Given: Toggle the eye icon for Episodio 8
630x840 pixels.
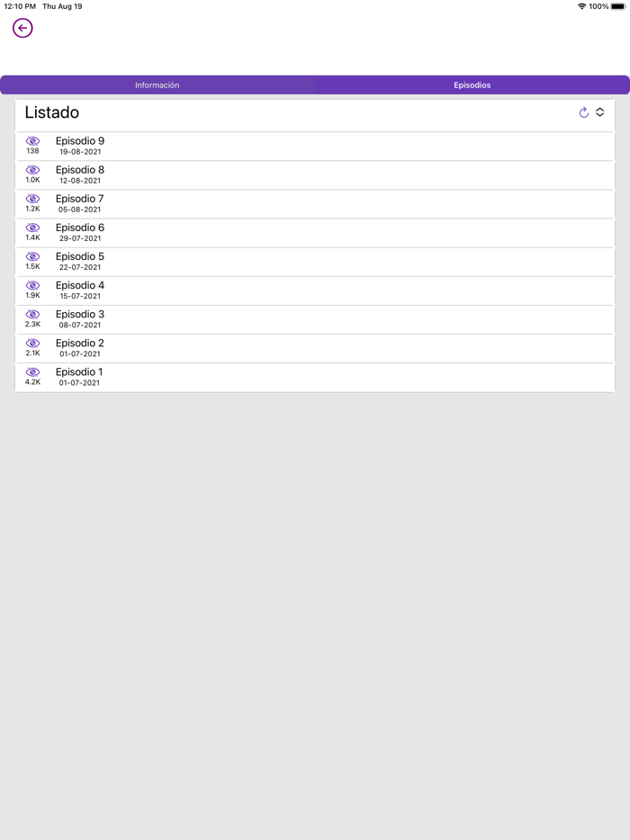Looking at the screenshot, I should tap(32, 170).
